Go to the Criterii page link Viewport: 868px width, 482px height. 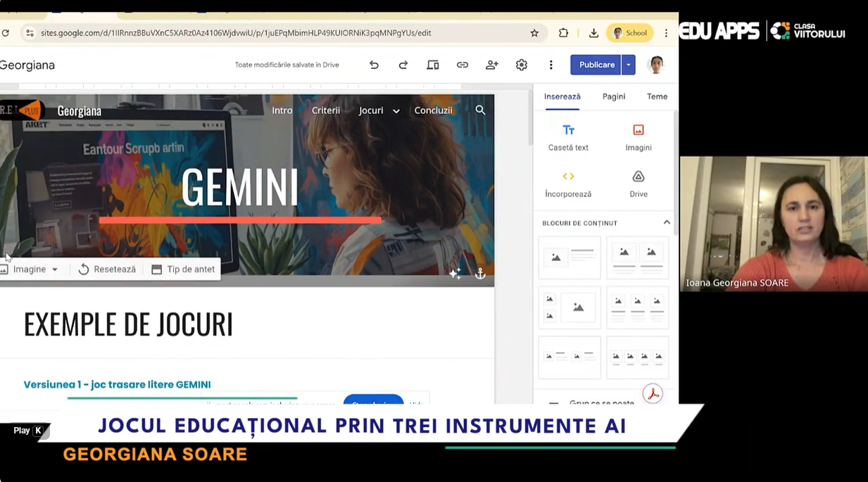(326, 110)
